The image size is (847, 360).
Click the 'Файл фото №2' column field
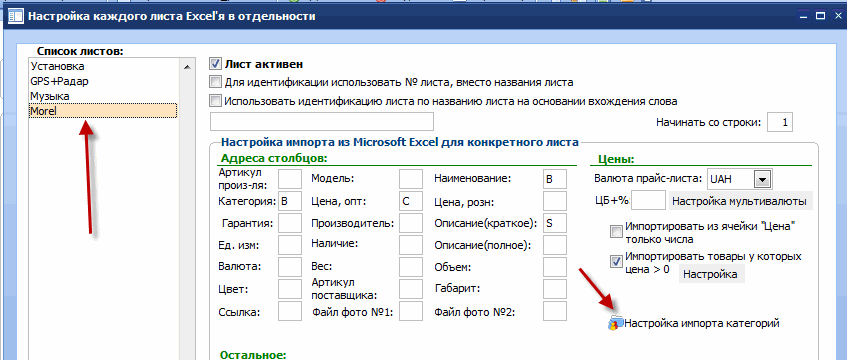pos(555,312)
